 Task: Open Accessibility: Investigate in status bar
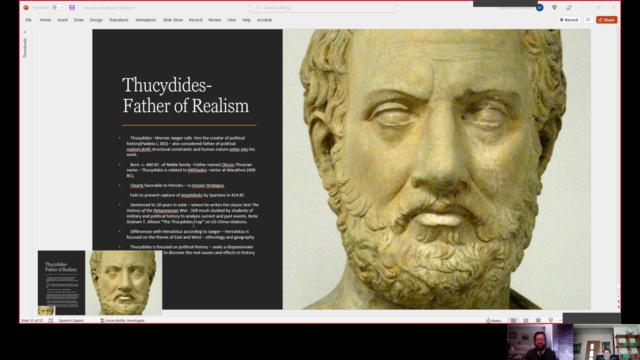122,320
